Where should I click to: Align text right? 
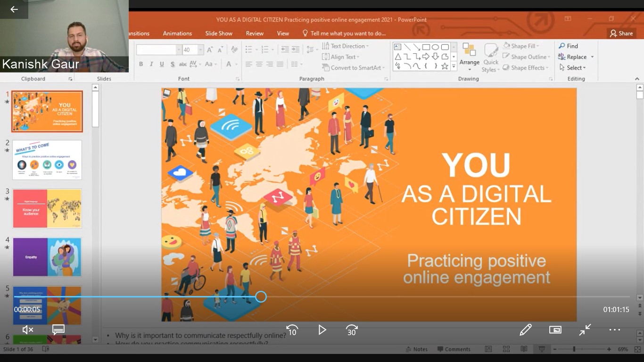(x=270, y=64)
